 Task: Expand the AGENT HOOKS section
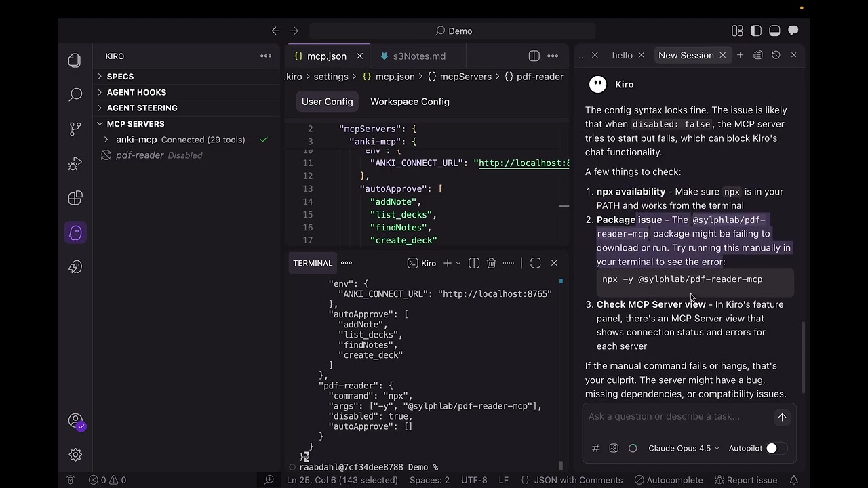pos(187,92)
